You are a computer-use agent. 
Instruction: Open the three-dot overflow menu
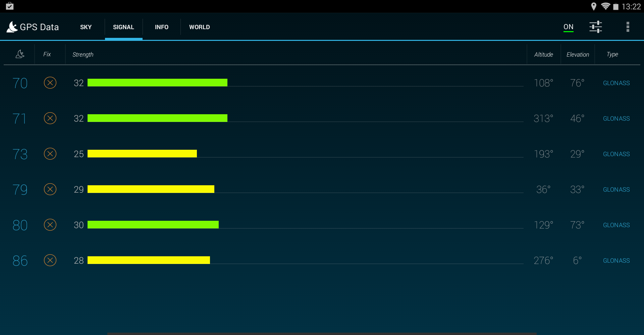[x=628, y=27]
